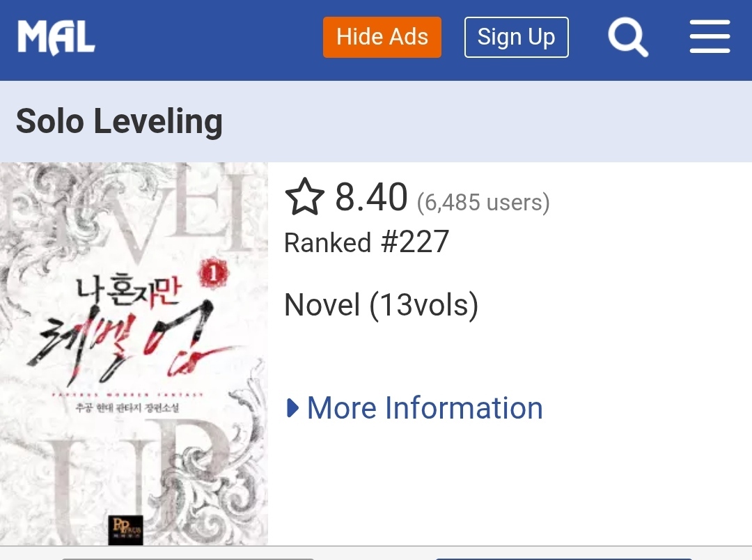Click the publisher logo on cover

125,530
